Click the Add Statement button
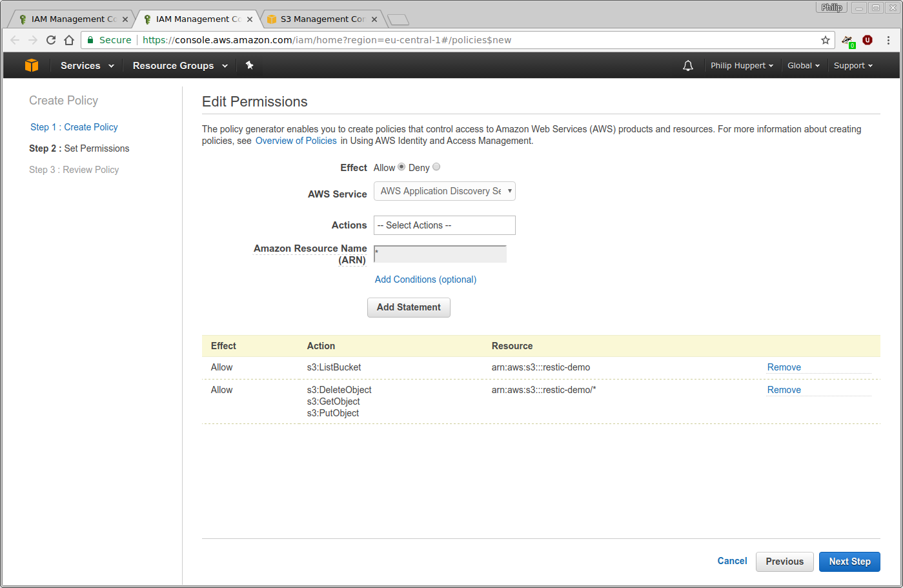 tap(409, 307)
